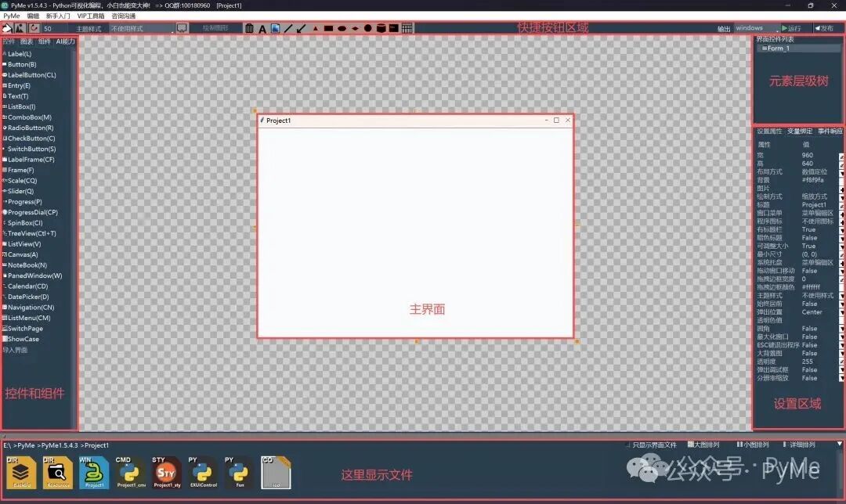Toggle the 有标题栏 property to False
This screenshot has height=504, width=846.
(813, 229)
